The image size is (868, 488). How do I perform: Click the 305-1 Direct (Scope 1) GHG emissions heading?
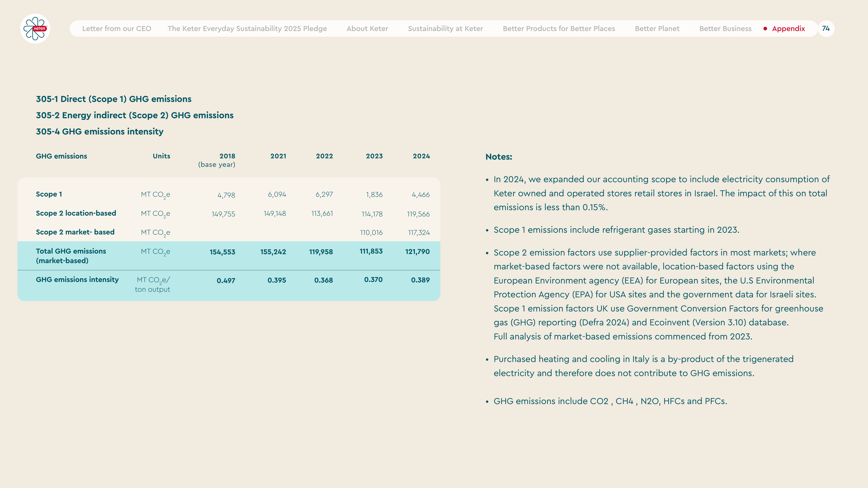tap(113, 99)
